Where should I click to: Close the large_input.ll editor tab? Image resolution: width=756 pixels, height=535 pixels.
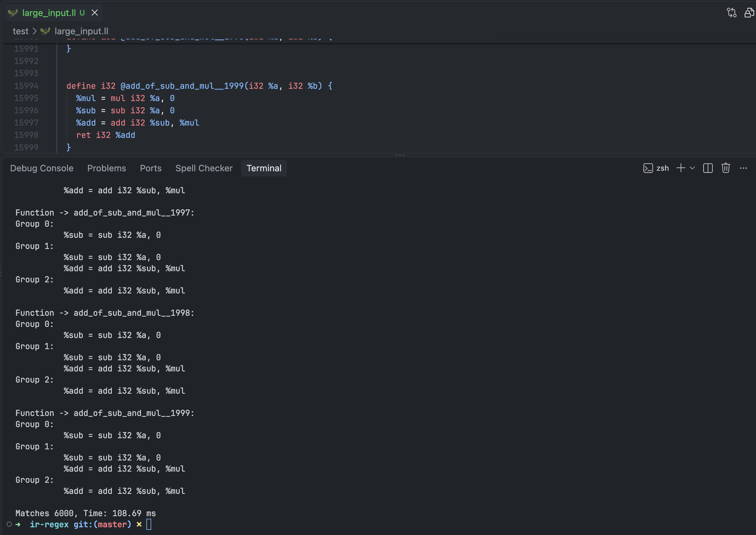[94, 13]
